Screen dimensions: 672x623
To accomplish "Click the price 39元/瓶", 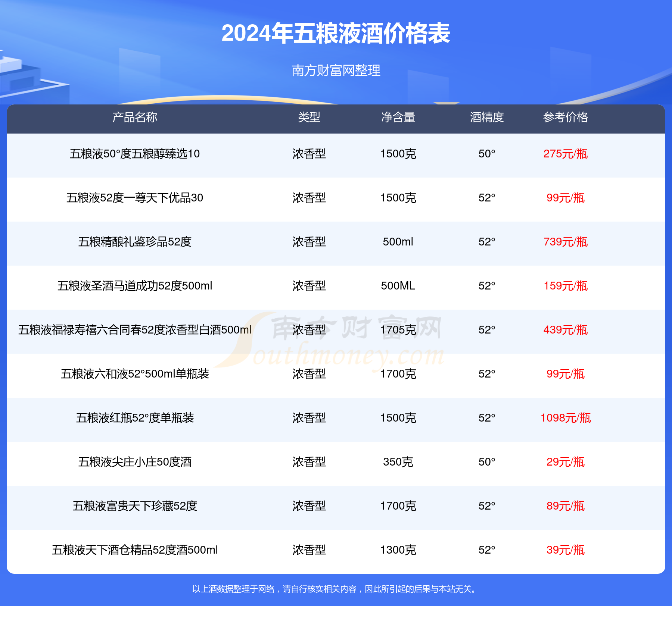I will (566, 550).
